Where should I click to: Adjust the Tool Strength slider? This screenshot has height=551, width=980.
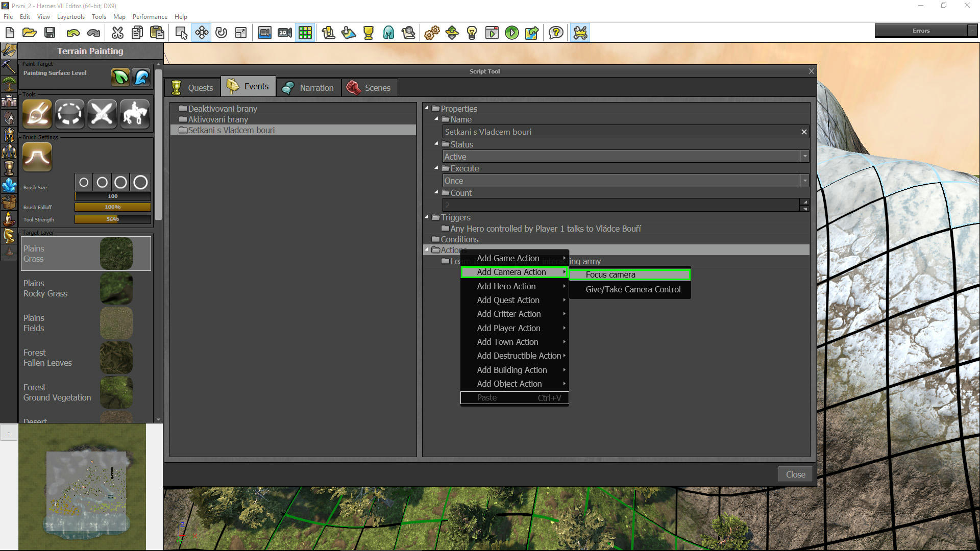(113, 219)
